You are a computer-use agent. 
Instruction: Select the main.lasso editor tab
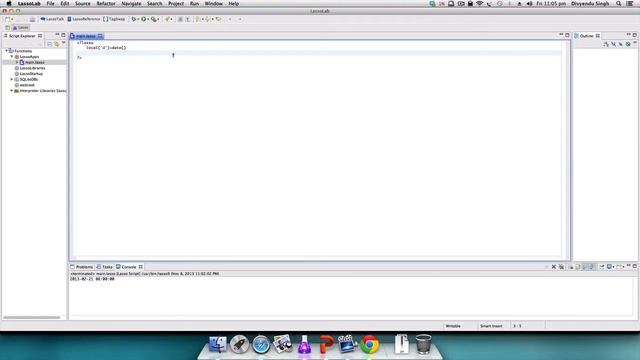point(87,36)
